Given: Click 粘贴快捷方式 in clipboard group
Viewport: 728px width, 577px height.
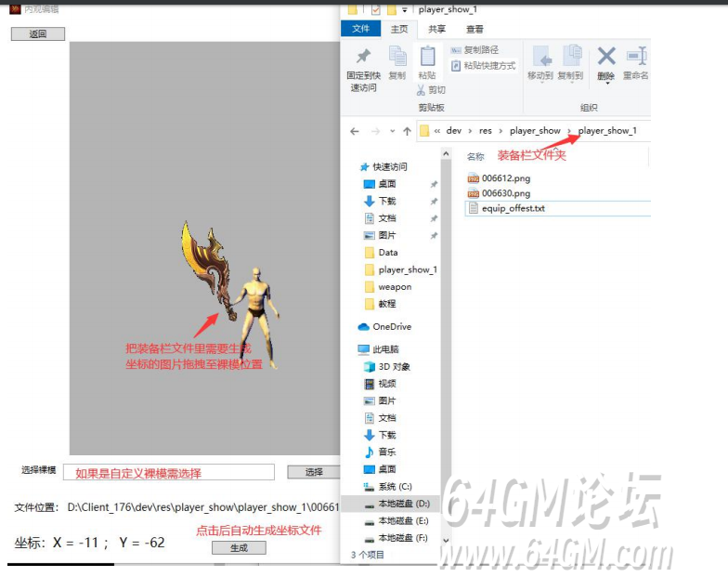Looking at the screenshot, I should (x=483, y=65).
